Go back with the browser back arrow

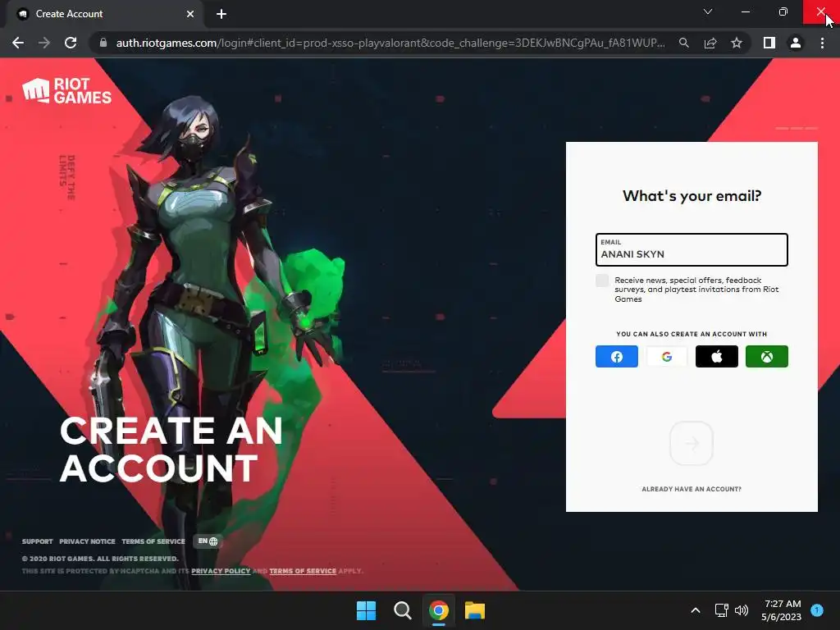[18, 43]
